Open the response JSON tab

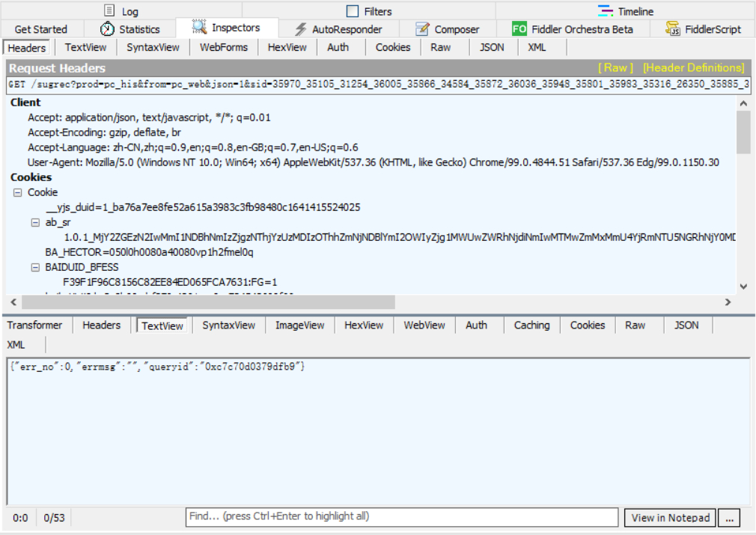click(686, 325)
